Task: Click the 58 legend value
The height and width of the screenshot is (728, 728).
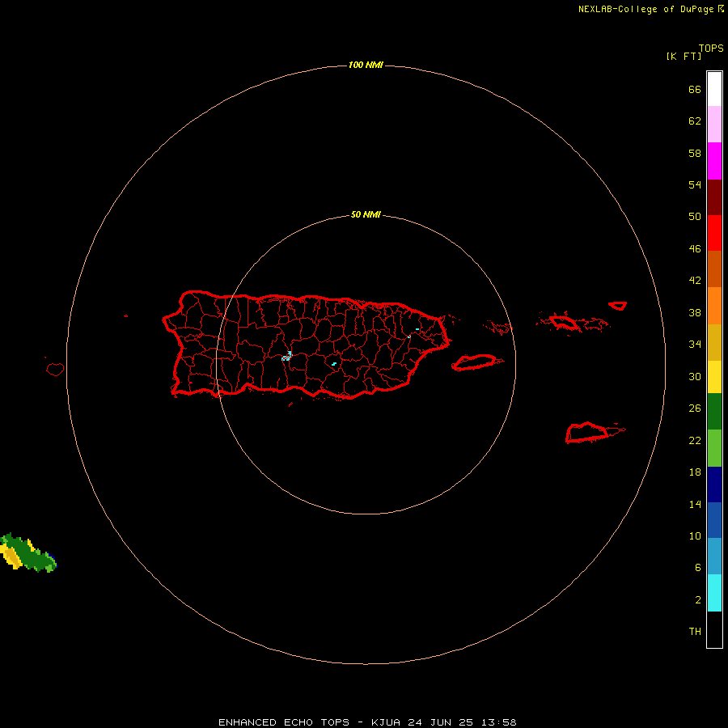Action: [695, 153]
